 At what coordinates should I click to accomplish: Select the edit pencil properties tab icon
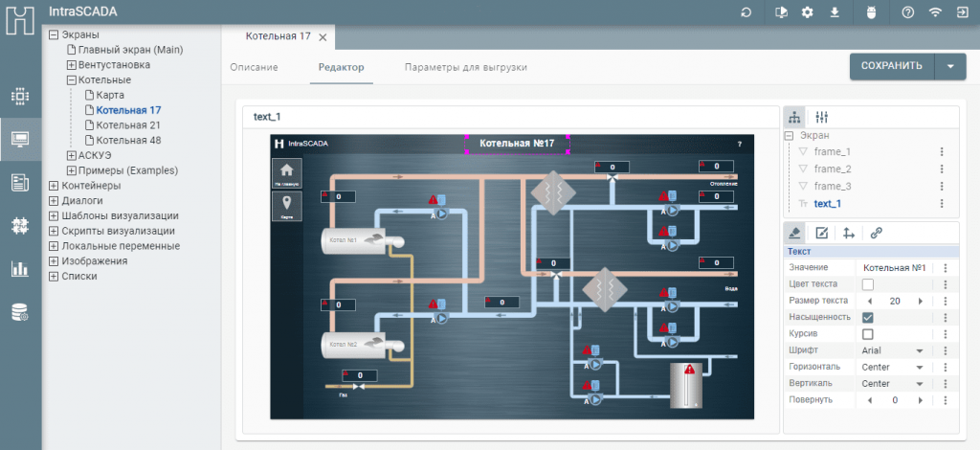[822, 233]
